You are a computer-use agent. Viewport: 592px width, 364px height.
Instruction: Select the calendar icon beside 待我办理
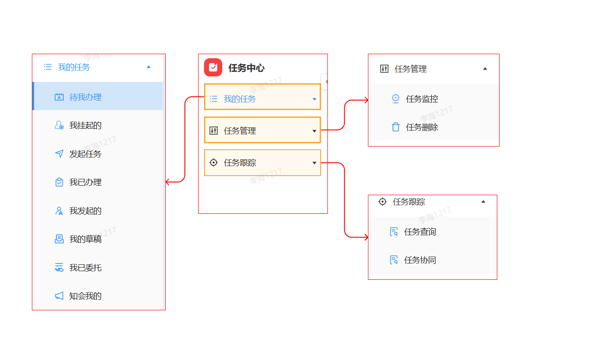pyautogui.click(x=59, y=96)
